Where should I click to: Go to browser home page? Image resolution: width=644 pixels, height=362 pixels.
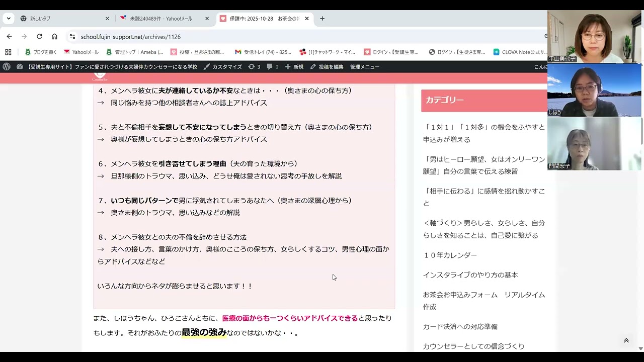(x=54, y=37)
